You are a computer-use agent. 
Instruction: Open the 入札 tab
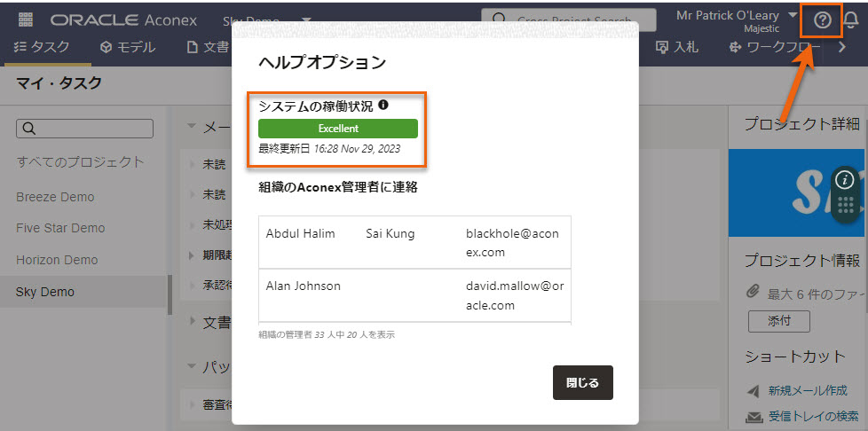pos(676,48)
